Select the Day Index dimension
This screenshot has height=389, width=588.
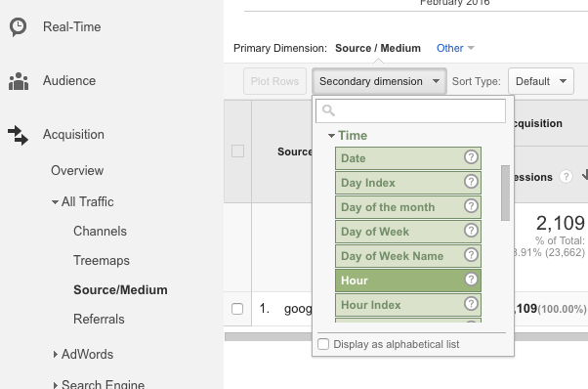coord(408,183)
